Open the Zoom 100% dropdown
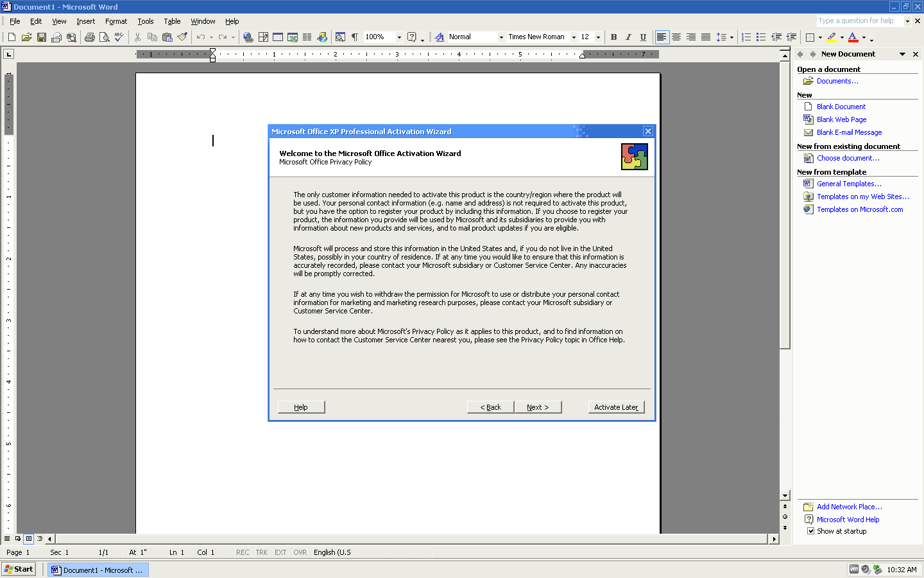 (x=399, y=37)
